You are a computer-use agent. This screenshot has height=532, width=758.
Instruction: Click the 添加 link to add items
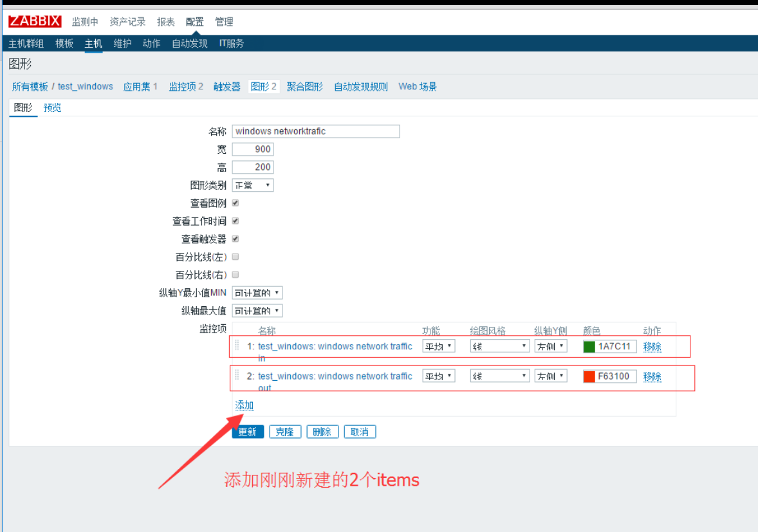244,405
